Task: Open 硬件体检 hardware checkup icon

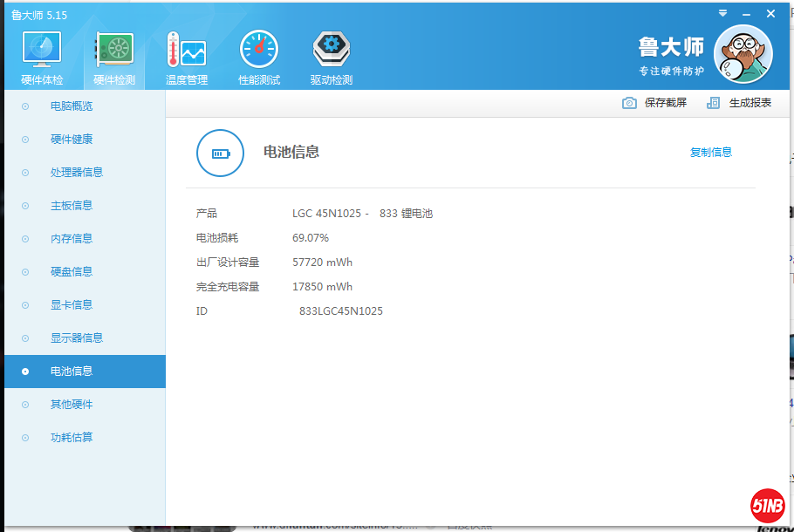Action: point(41,51)
